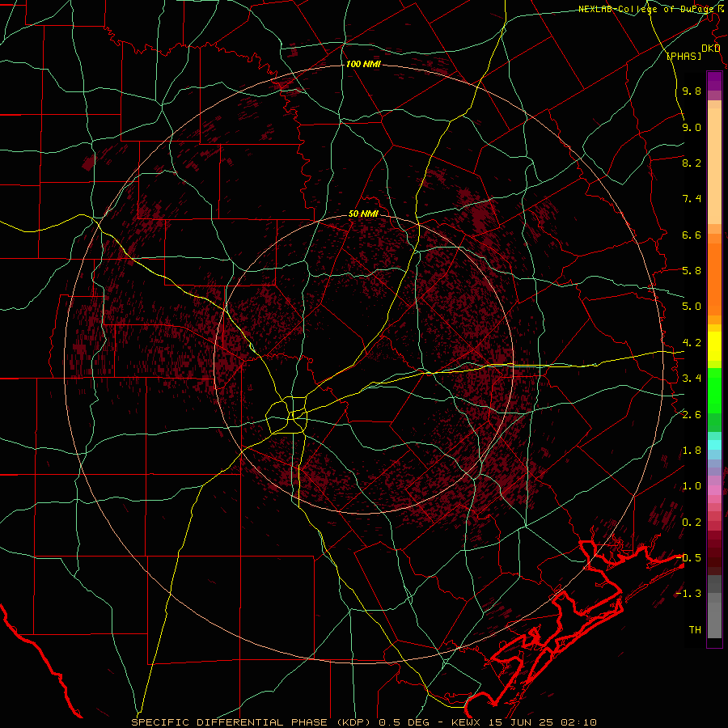Click the bright green band of color scale
The image size is (728, 728).
coord(714,391)
